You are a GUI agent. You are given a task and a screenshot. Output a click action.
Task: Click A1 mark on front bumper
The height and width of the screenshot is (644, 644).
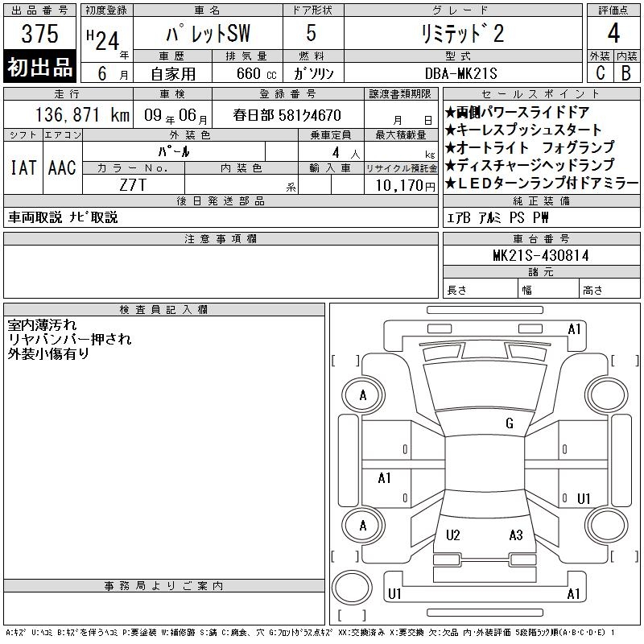click(x=574, y=329)
